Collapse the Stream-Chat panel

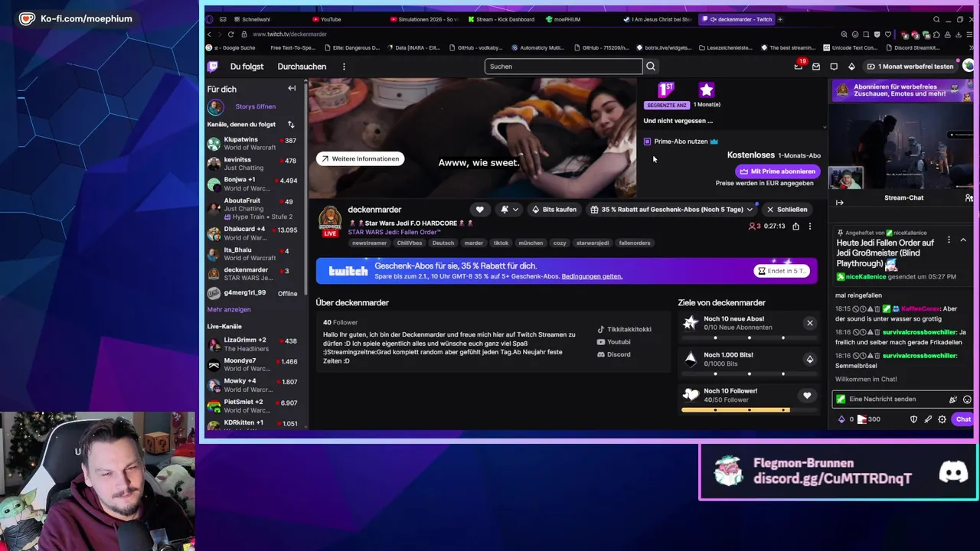(840, 203)
